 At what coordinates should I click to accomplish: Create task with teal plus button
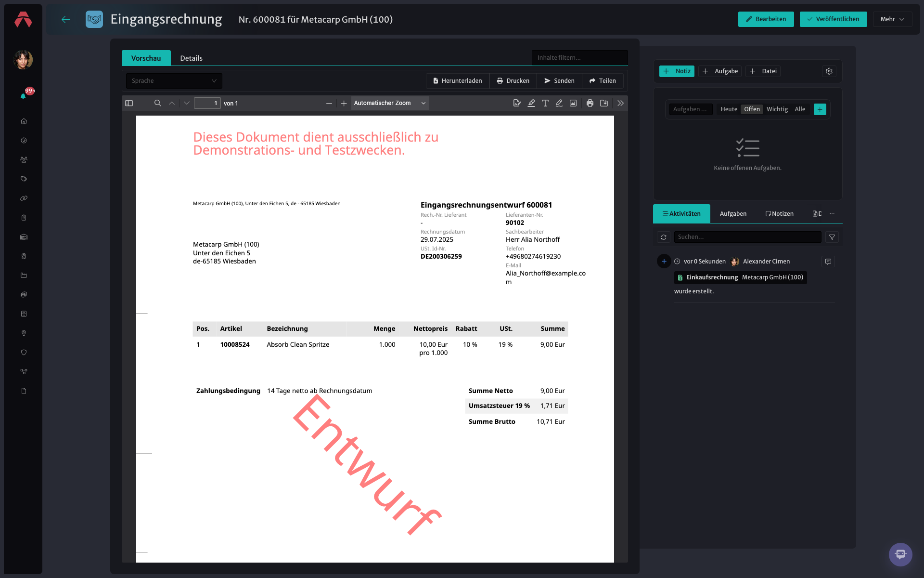coord(820,109)
